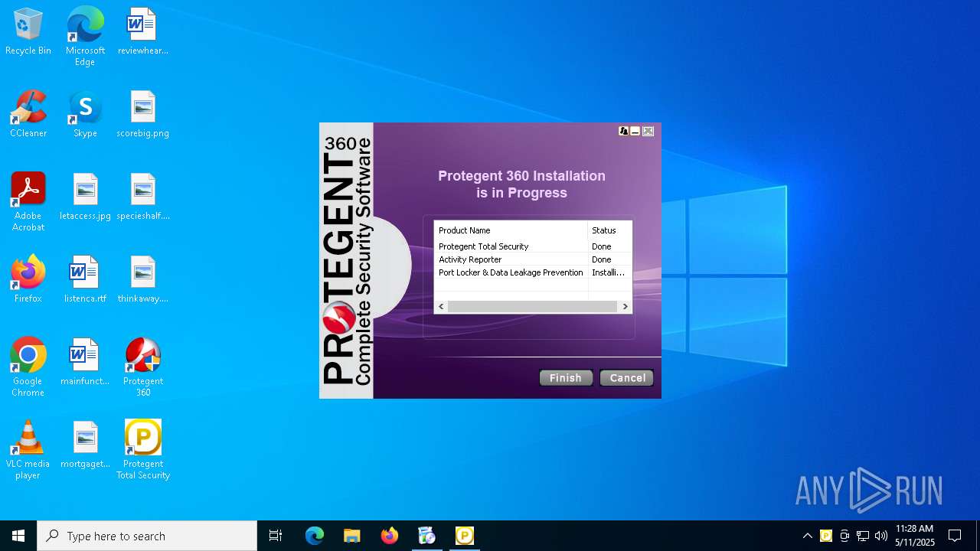Select Port Locker & Data Leakage Prevention row
Image resolution: width=980 pixels, height=551 pixels.
pos(533,272)
